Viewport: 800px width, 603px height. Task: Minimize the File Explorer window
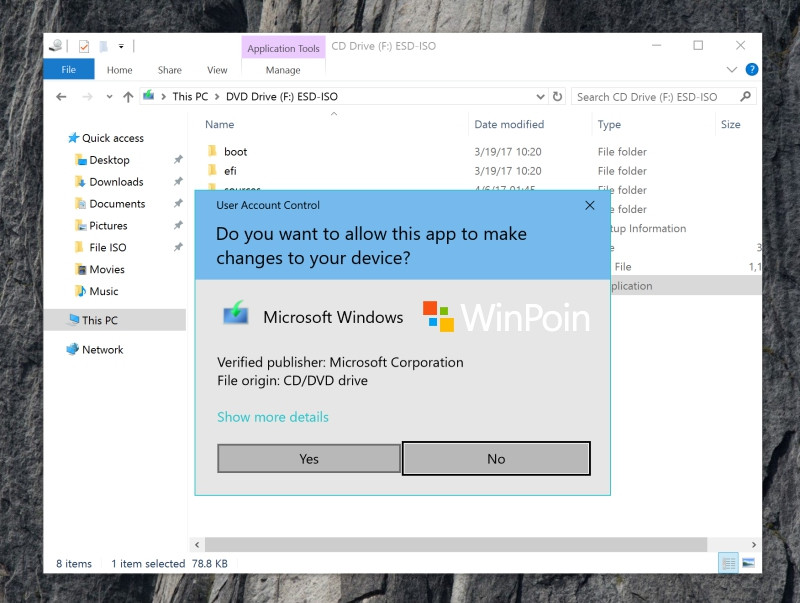(657, 45)
